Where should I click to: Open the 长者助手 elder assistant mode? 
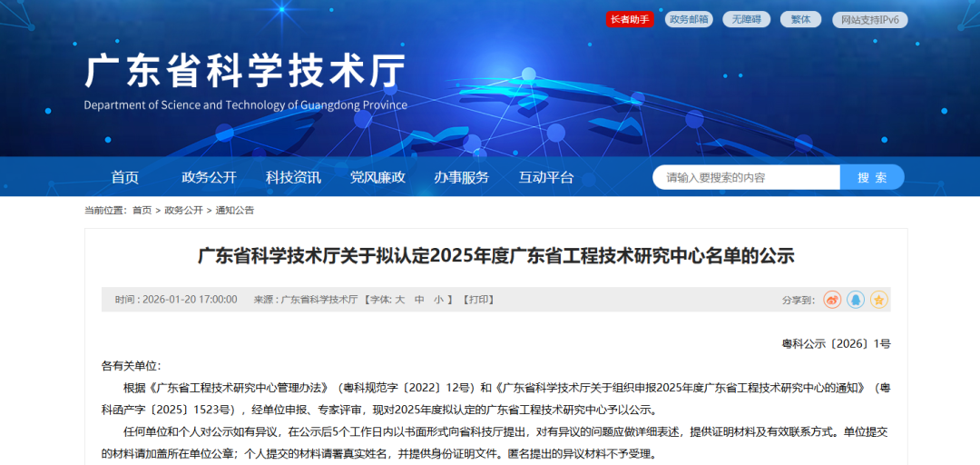pos(630,19)
